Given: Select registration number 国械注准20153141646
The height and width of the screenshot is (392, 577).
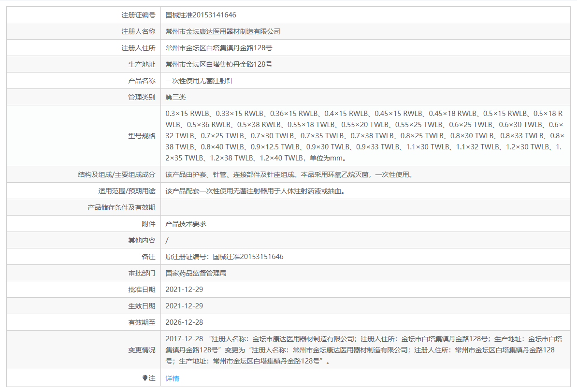Looking at the screenshot, I should point(201,15).
